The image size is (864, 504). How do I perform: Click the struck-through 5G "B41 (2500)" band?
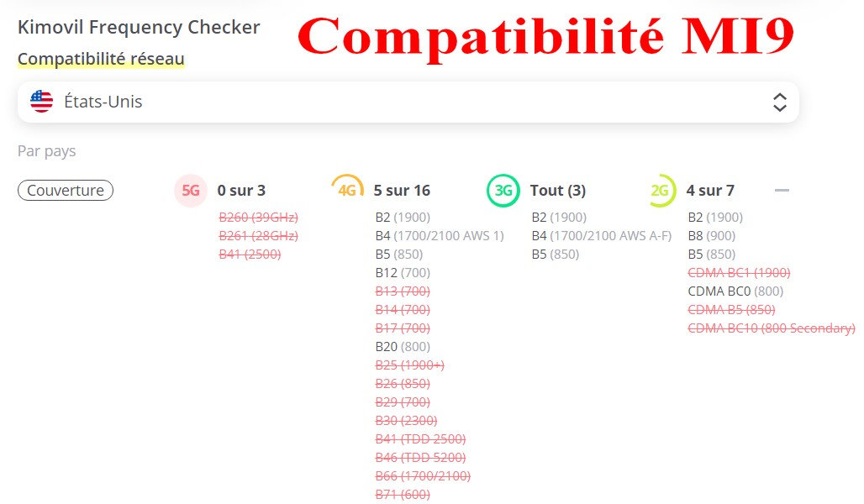pos(250,255)
